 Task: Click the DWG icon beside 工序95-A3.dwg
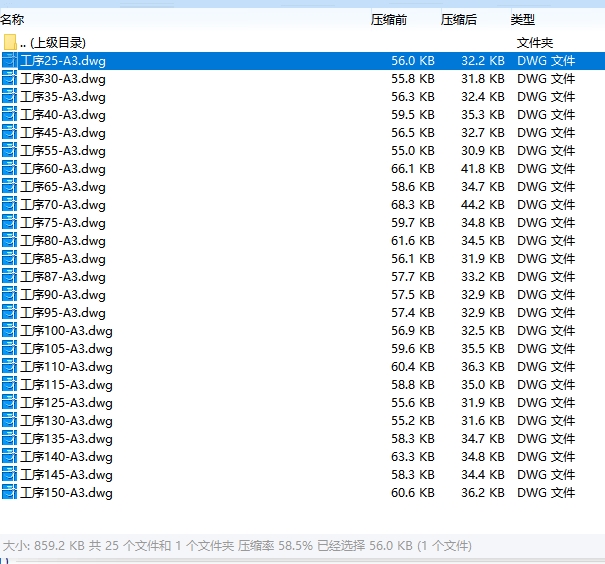10,312
